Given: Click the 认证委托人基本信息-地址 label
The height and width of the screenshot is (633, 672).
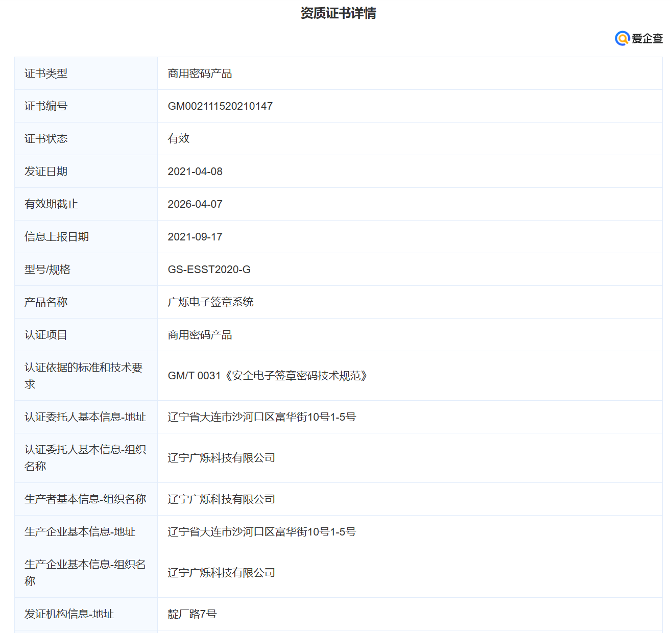Looking at the screenshot, I should (x=85, y=417).
